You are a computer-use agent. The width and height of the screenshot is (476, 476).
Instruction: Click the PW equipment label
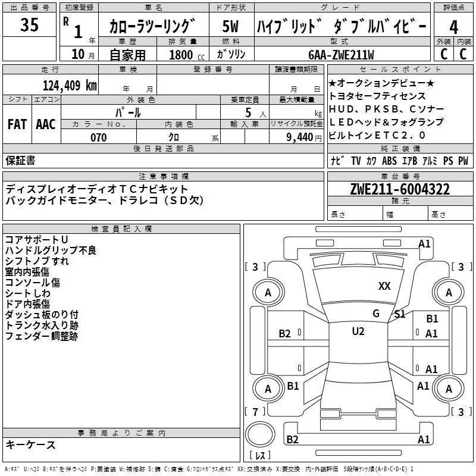coord(464,161)
